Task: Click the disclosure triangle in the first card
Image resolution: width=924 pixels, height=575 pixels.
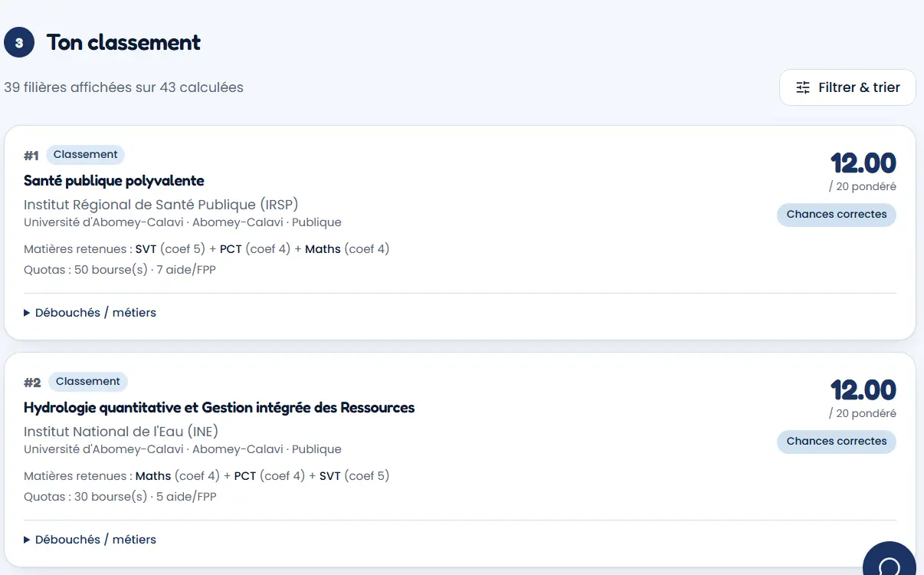Action: pyautogui.click(x=27, y=313)
